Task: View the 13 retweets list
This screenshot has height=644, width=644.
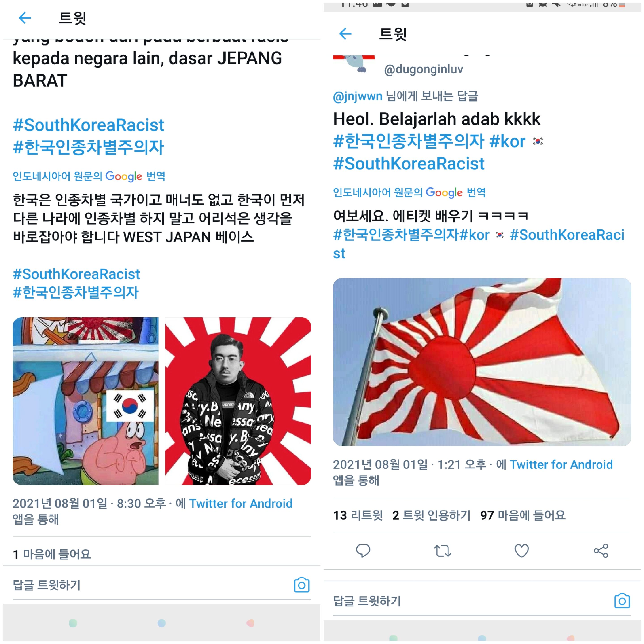Action: point(358,515)
